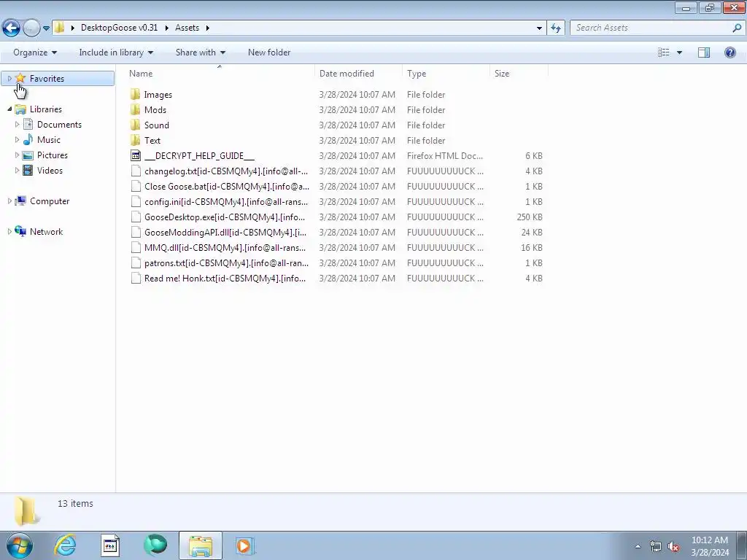Expand the arrow after Assets breadcrumb
Image resolution: width=747 pixels, height=560 pixels.
(207, 28)
